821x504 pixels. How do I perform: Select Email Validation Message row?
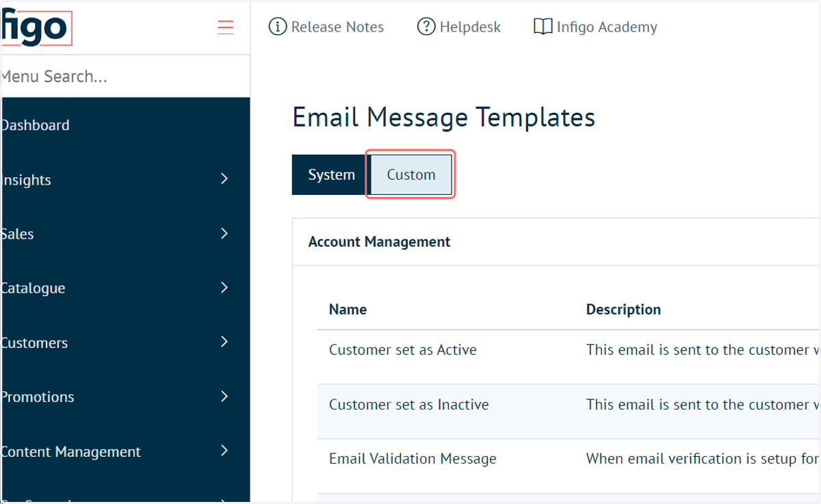click(x=569, y=466)
